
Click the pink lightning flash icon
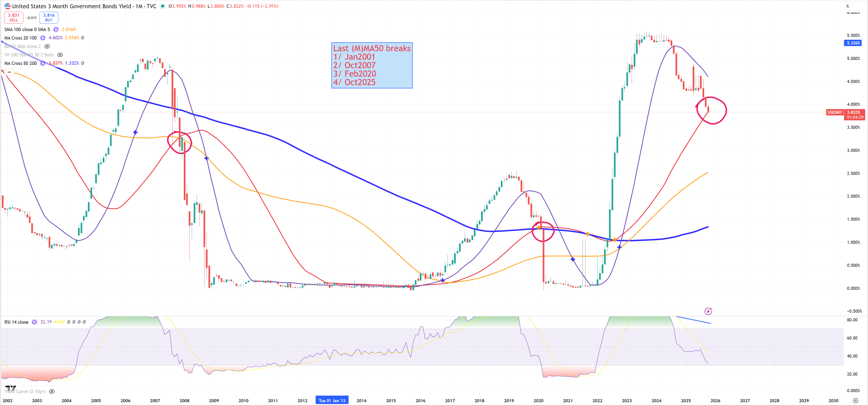(708, 311)
